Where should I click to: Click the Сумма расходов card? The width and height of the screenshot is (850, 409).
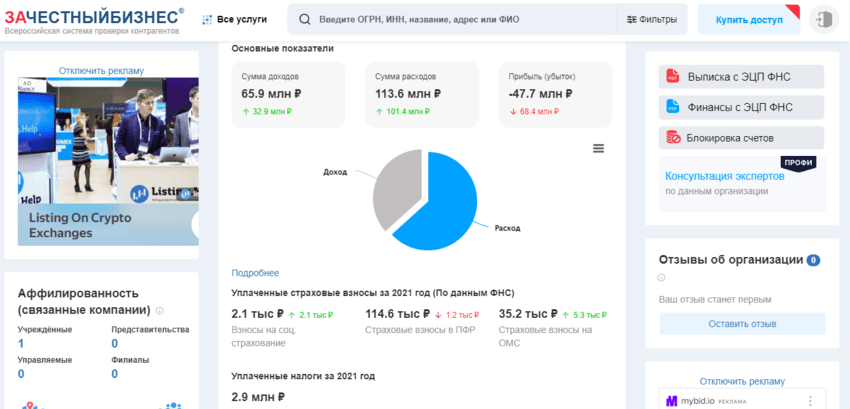[x=422, y=94]
